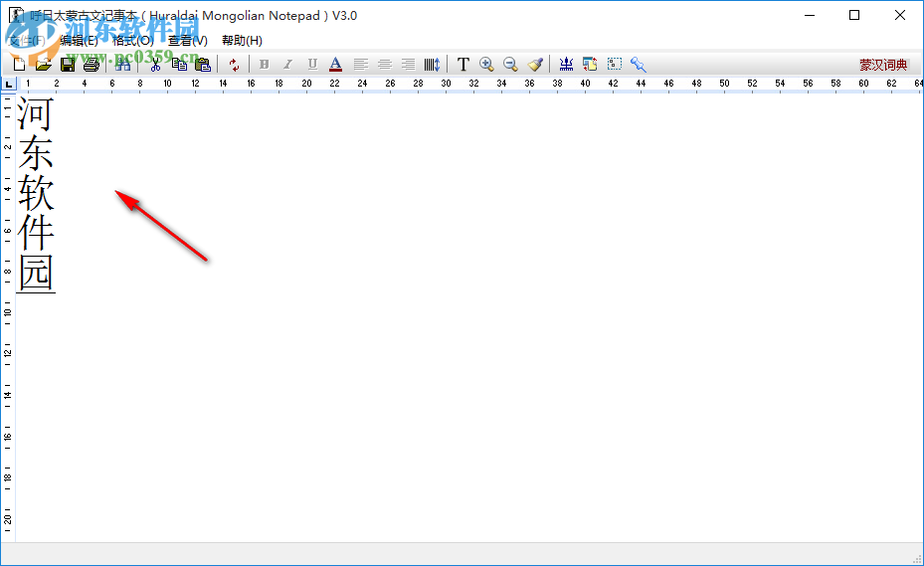Image resolution: width=924 pixels, height=566 pixels.
Task: Print the document via printer icon
Action: (92, 65)
